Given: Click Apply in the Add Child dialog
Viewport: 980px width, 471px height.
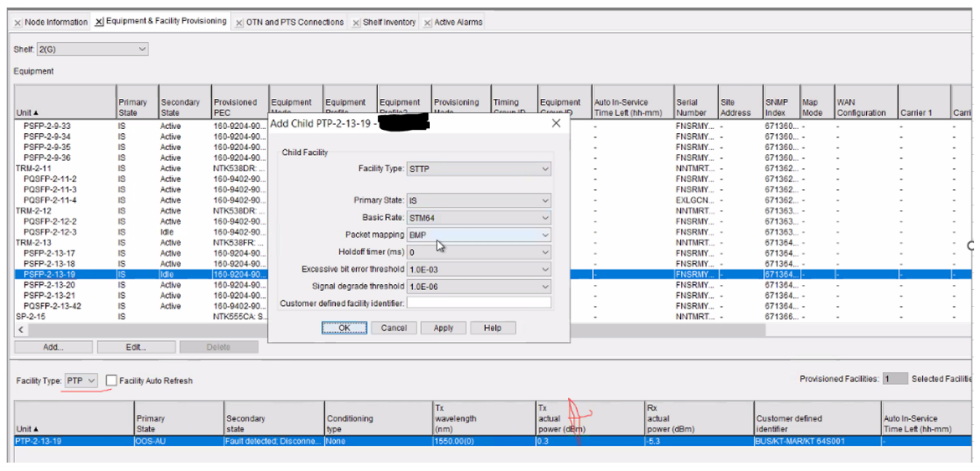Looking at the screenshot, I should 444,328.
